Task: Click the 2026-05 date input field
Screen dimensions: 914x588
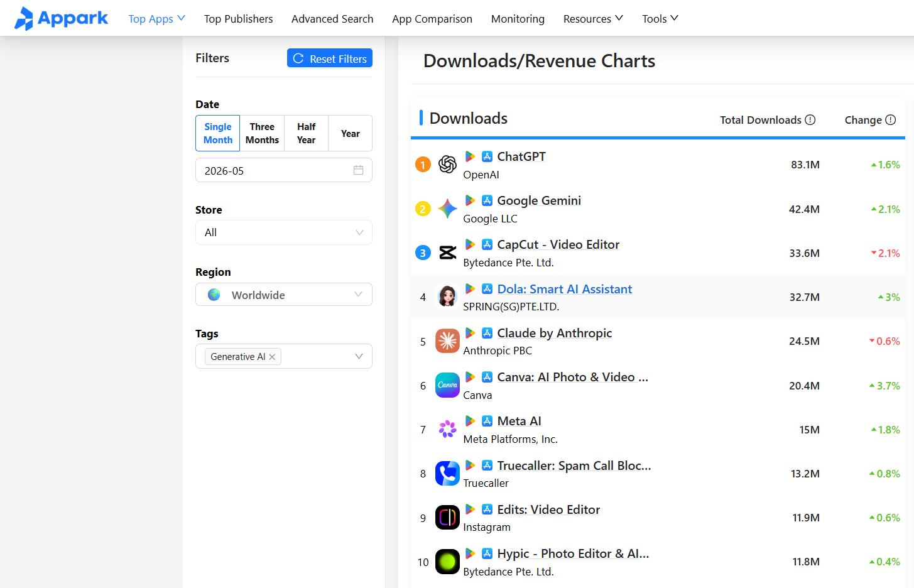Action: coord(284,170)
